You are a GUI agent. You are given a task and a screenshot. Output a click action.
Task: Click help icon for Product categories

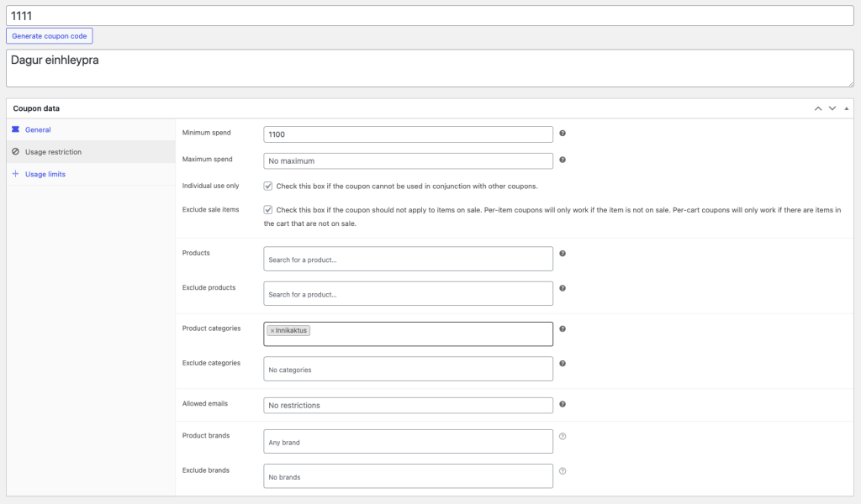click(x=563, y=329)
